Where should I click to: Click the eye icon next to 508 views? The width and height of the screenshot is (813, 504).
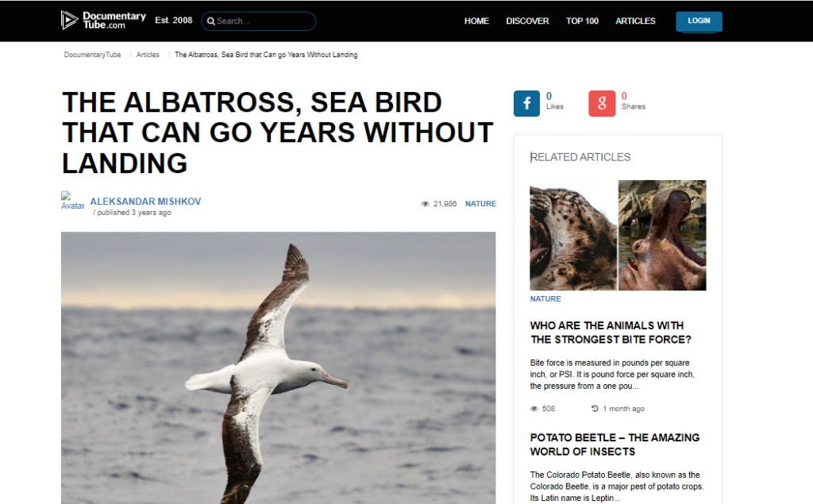[534, 409]
